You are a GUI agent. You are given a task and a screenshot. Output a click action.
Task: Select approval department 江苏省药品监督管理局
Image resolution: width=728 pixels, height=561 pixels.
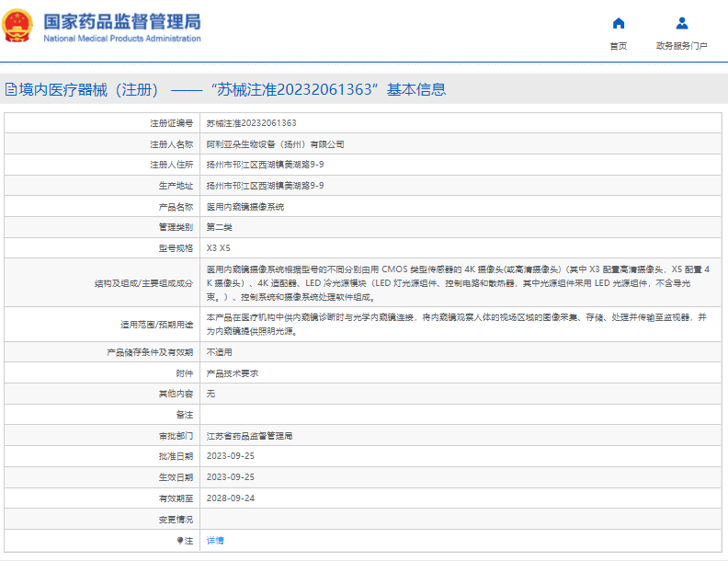[249, 436]
